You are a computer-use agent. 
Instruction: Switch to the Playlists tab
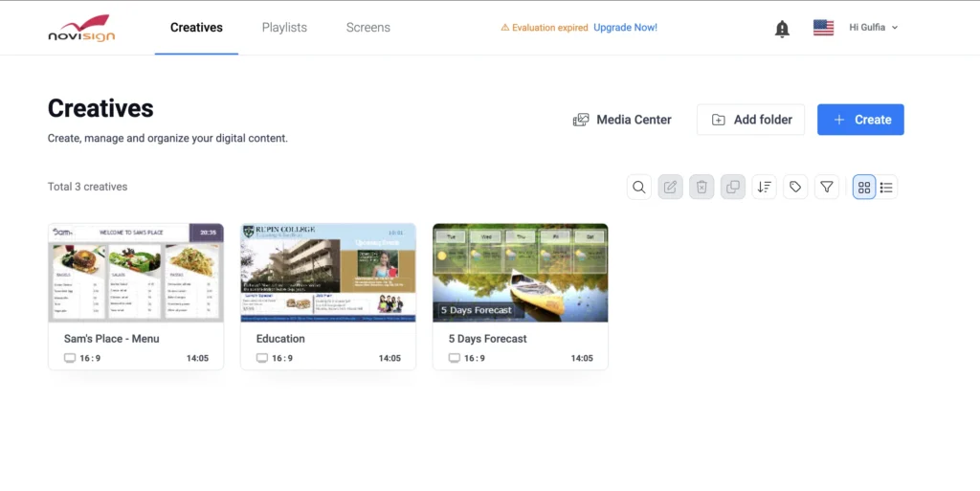click(x=284, y=28)
